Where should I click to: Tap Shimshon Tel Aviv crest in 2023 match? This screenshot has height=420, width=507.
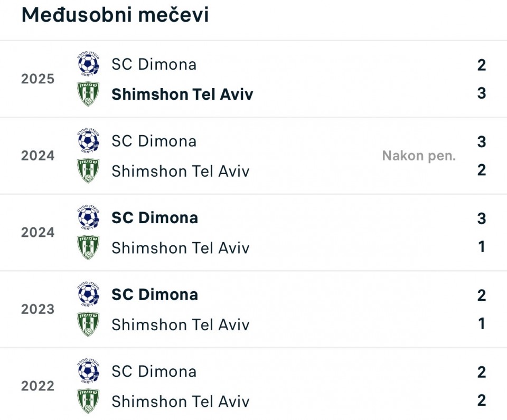click(x=88, y=324)
